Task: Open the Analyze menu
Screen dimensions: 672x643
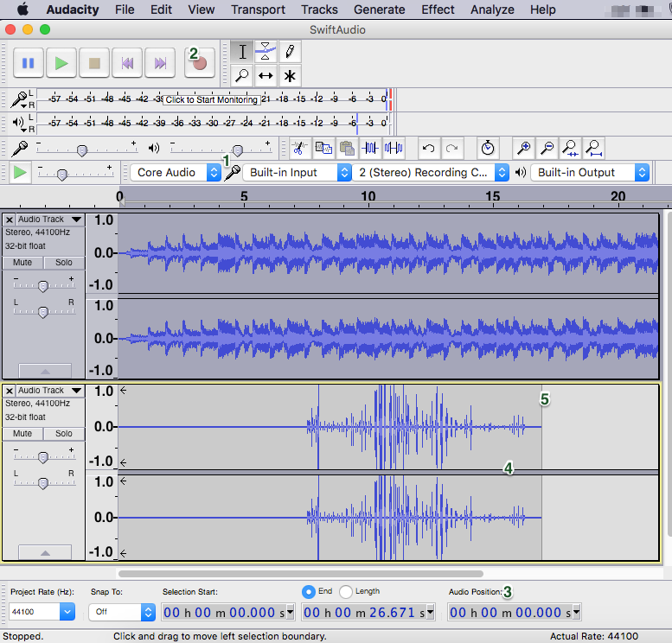Action: 492,10
